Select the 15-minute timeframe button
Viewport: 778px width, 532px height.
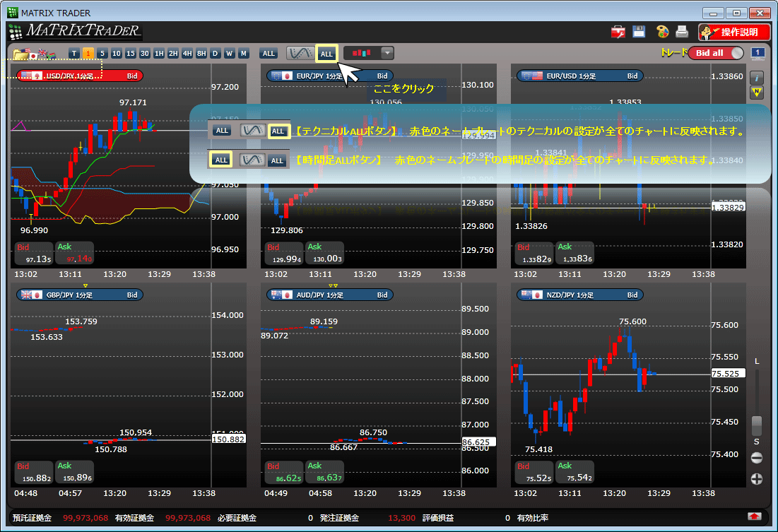point(131,54)
